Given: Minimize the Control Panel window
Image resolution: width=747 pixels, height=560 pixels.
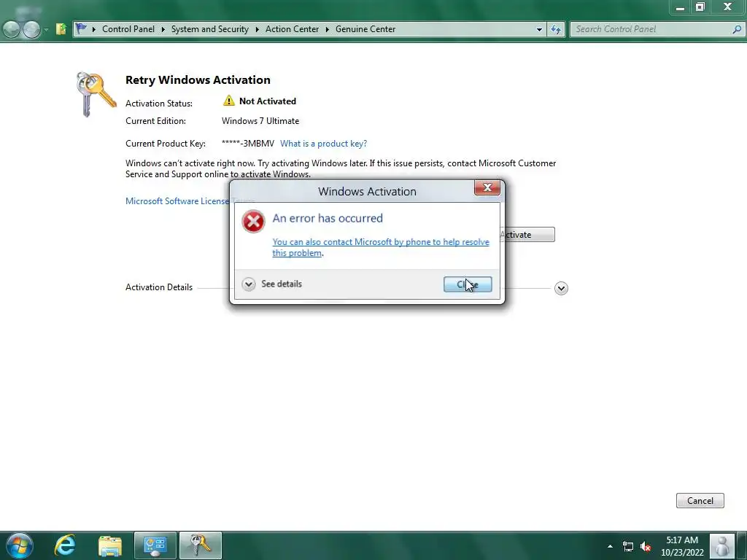Looking at the screenshot, I should click(x=680, y=7).
